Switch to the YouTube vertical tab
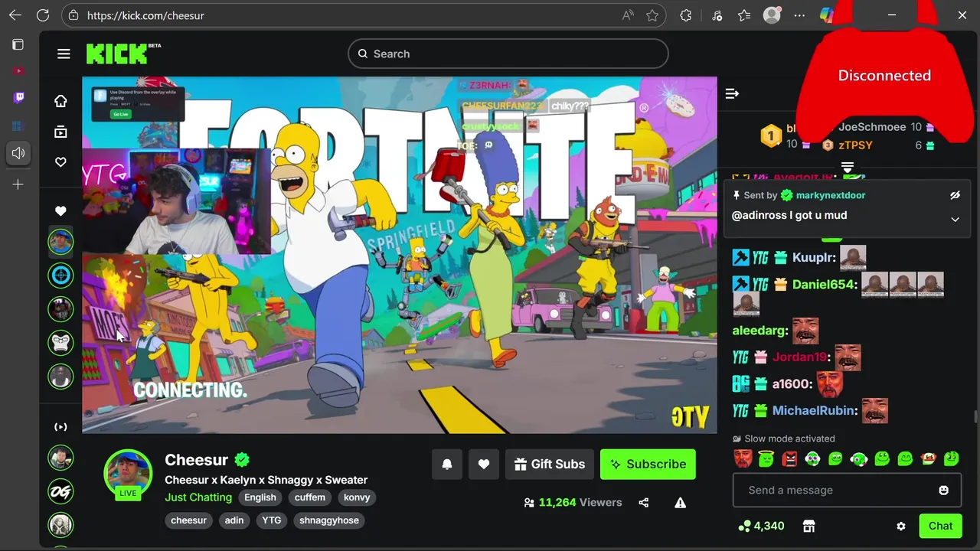980x551 pixels. pyautogui.click(x=18, y=71)
